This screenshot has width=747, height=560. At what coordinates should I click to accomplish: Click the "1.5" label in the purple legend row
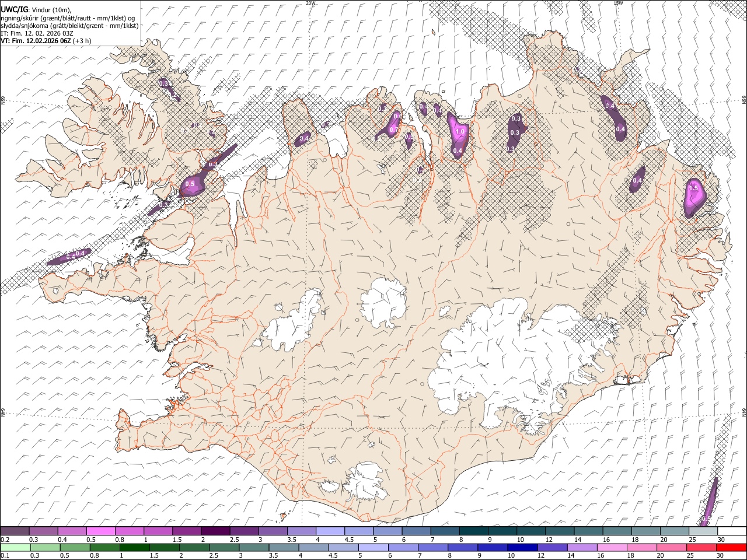click(177, 540)
